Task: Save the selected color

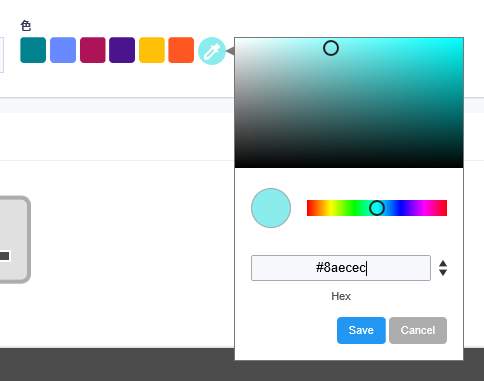Action: pyautogui.click(x=361, y=330)
